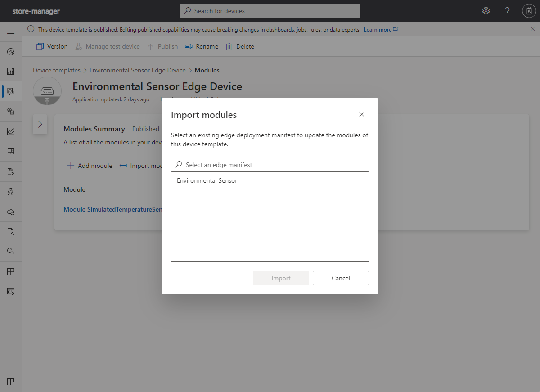Open the Learn more link

click(378, 29)
